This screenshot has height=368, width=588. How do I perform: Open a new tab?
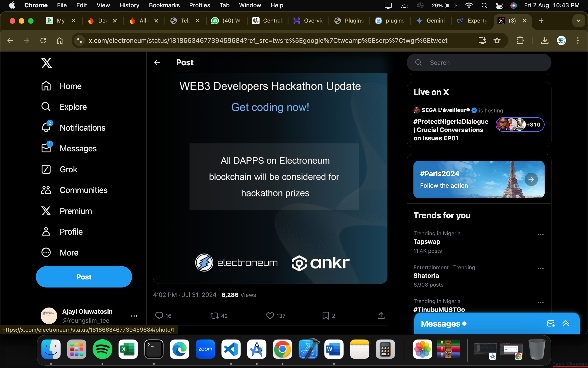541,21
